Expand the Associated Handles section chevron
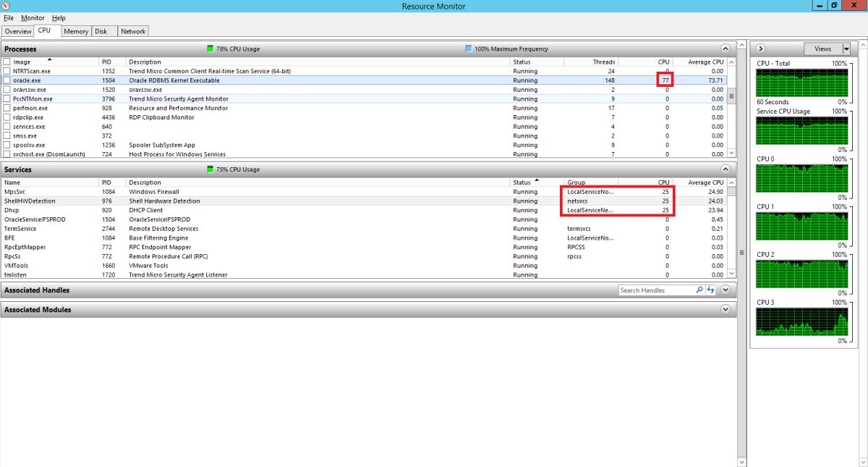The height and width of the screenshot is (467, 868). tap(726, 290)
